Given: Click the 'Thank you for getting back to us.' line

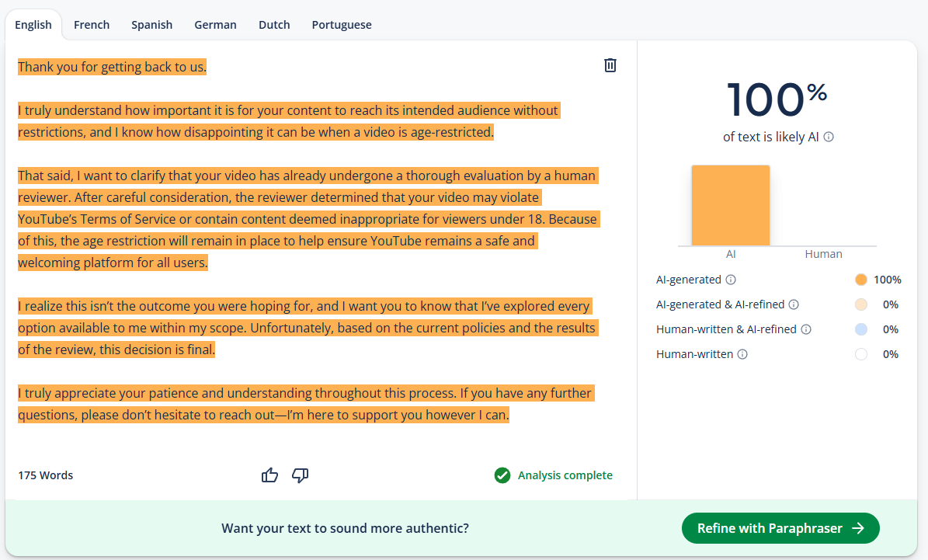Looking at the screenshot, I should coord(113,67).
